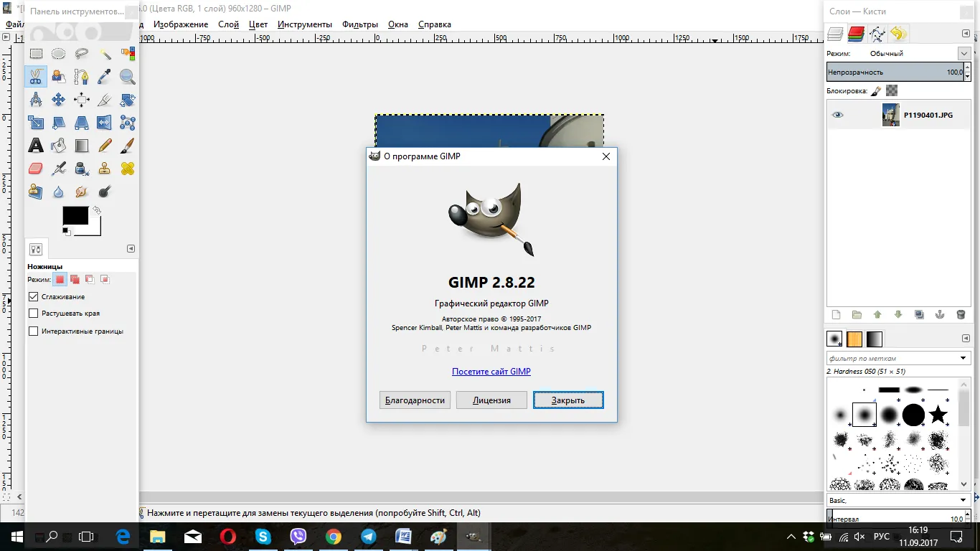This screenshot has width=980, height=551.
Task: Select the Zoom magnifier tool
Action: 128,76
